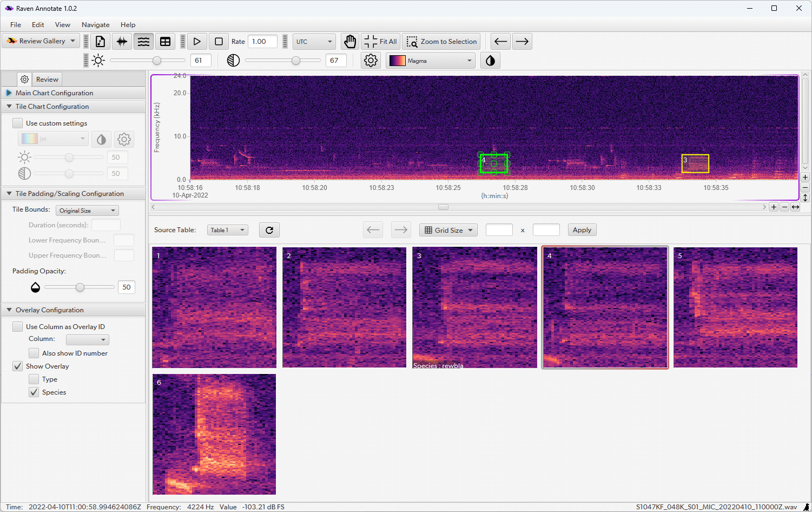Screen dimensions: 812x512
Task: Toggle the spectrogram view icon
Action: pyautogui.click(x=143, y=42)
